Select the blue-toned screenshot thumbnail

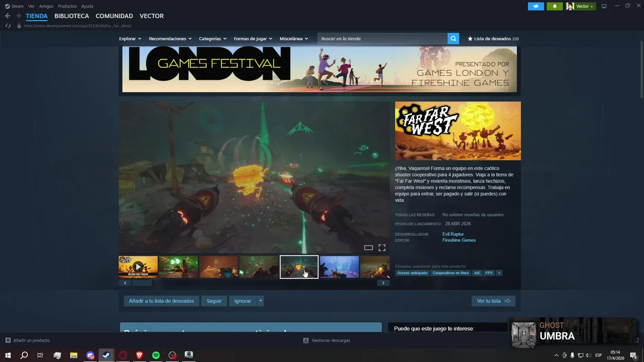[339, 267]
